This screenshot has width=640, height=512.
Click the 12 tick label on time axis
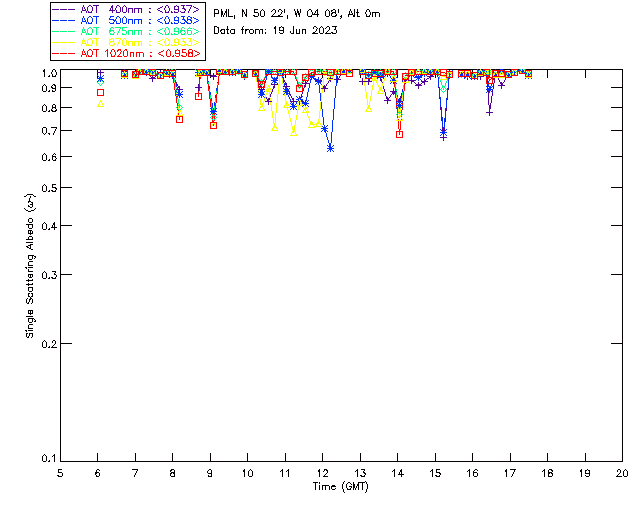(x=322, y=473)
